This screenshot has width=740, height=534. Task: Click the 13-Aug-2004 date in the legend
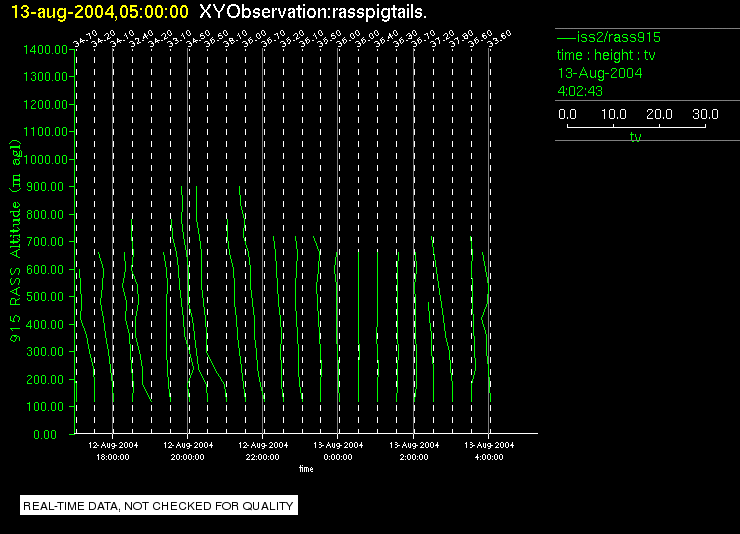[600, 73]
